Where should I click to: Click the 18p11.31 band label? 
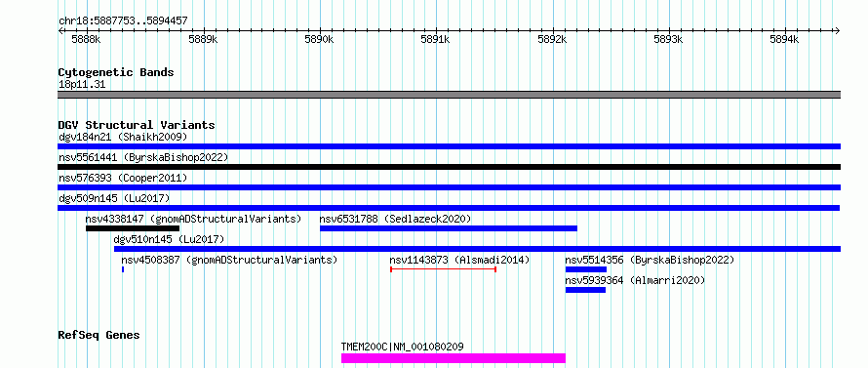(x=82, y=85)
